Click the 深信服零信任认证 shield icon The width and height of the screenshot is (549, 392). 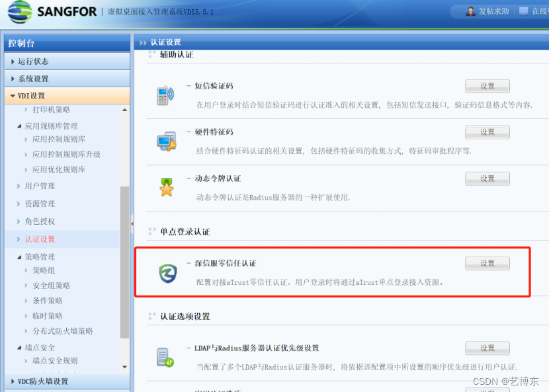168,274
